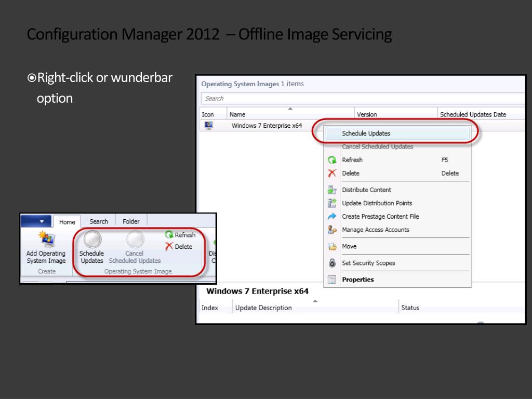Click Operating System Images 1 items heading

252,84
